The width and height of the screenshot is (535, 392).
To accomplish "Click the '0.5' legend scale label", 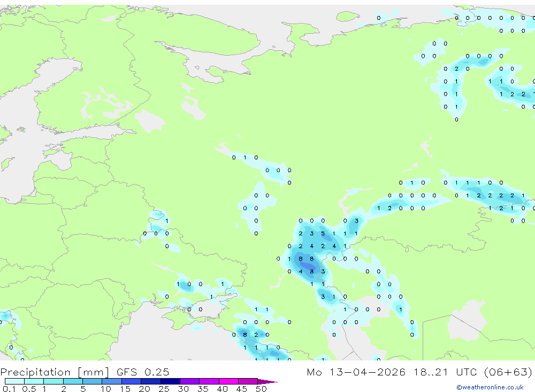I will pyautogui.click(x=29, y=389).
